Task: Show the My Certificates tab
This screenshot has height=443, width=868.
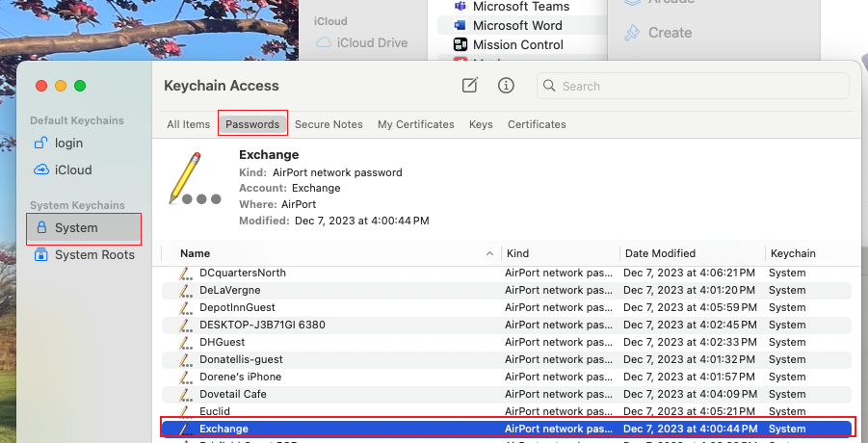Action: [415, 124]
